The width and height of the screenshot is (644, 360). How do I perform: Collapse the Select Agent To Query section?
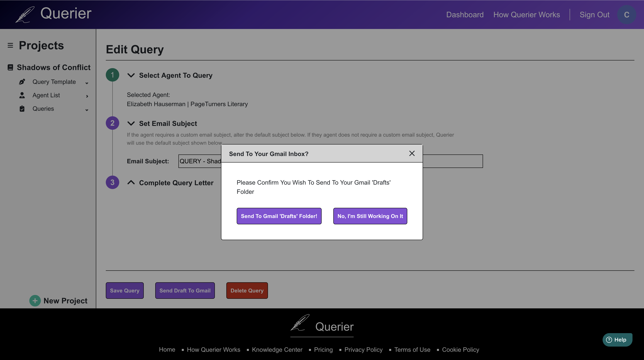(131, 75)
